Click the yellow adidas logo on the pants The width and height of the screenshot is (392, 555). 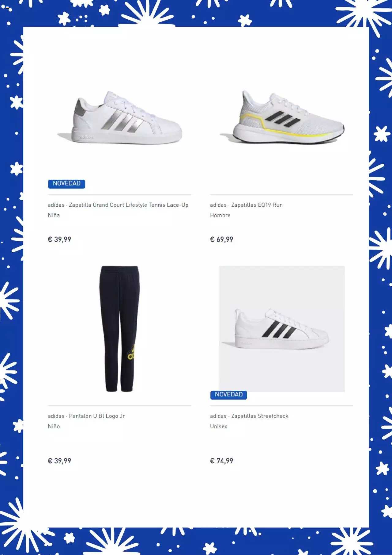point(131,352)
